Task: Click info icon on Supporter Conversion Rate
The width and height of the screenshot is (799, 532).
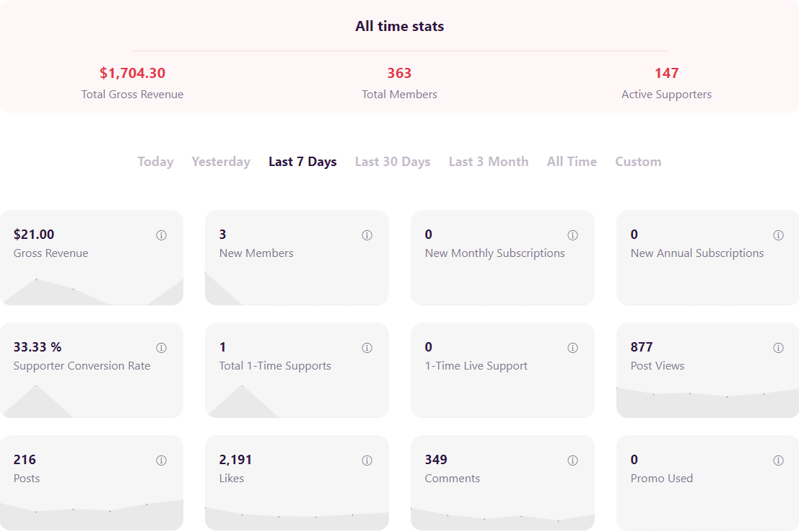Action: click(x=161, y=348)
